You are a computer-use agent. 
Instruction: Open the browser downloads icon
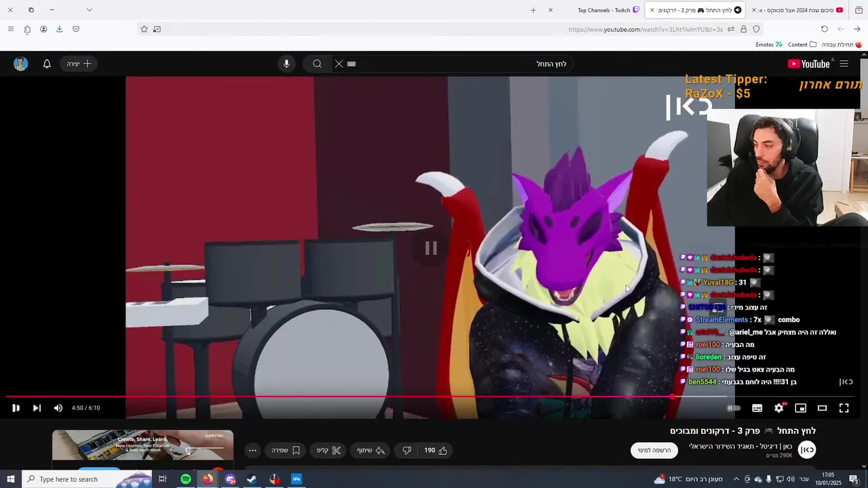coord(59,29)
